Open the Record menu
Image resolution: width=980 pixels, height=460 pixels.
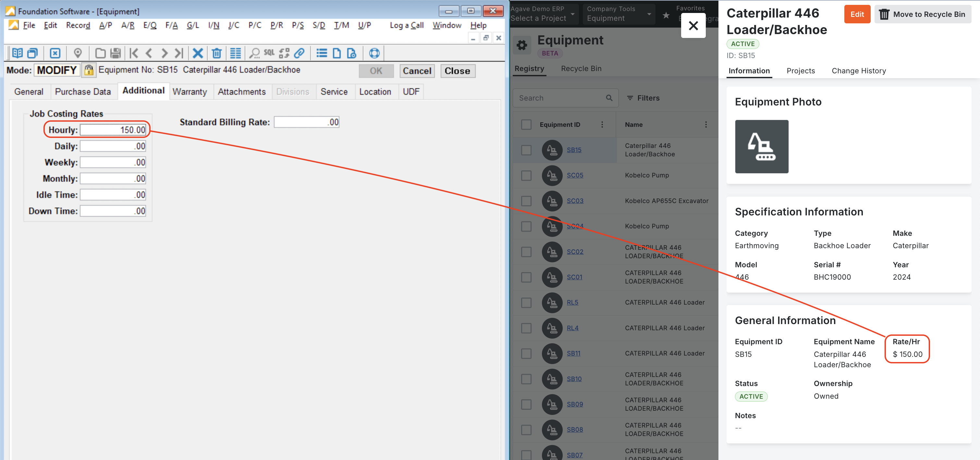(78, 25)
